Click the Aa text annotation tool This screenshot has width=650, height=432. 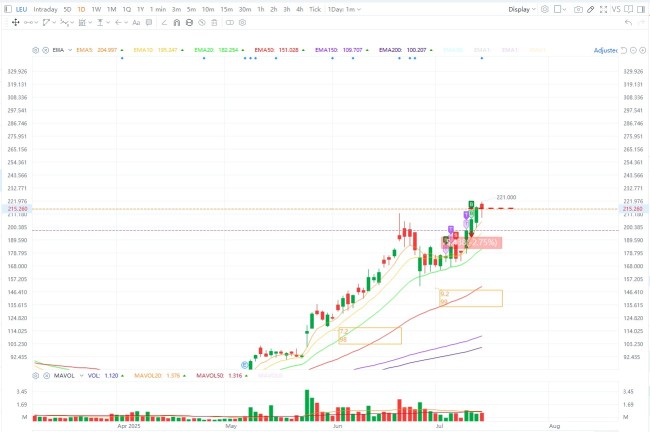(136, 22)
